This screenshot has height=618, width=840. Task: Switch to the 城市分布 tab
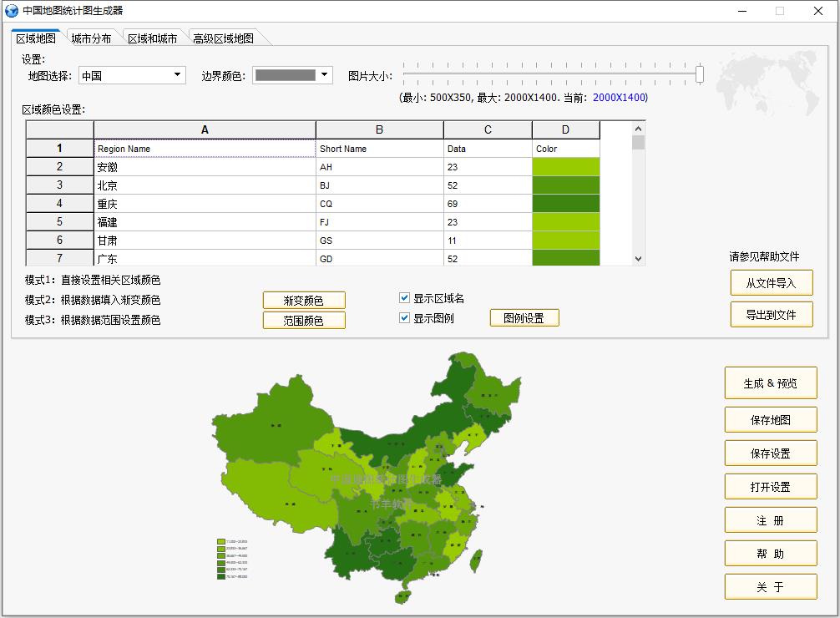(x=90, y=37)
